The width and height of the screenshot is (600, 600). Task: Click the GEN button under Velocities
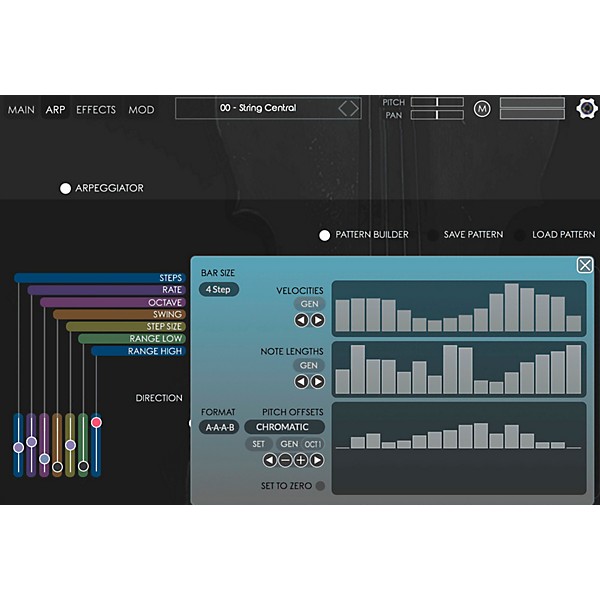(x=309, y=304)
